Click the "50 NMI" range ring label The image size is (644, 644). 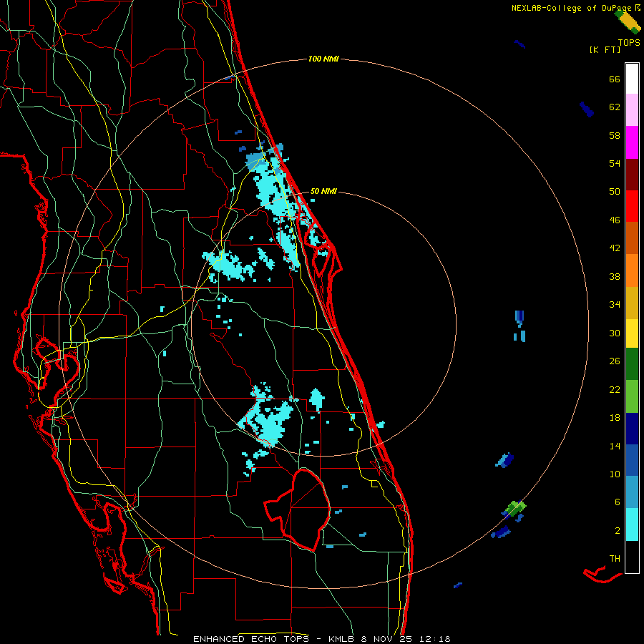pyautogui.click(x=323, y=191)
